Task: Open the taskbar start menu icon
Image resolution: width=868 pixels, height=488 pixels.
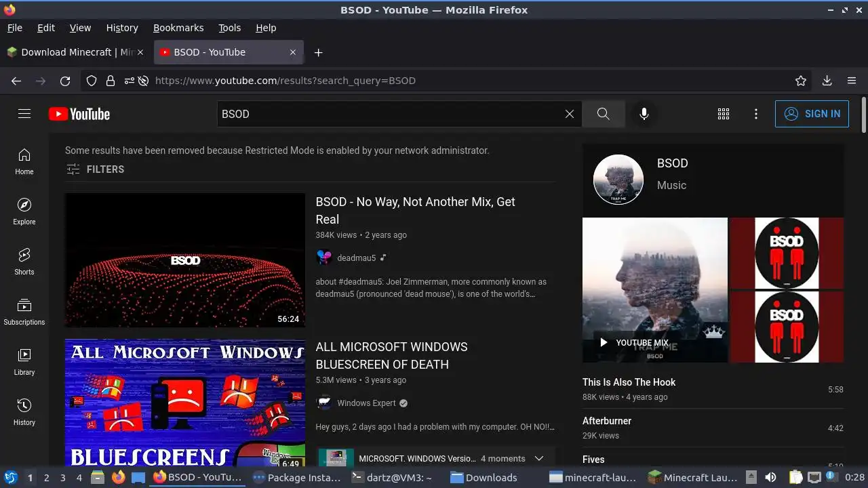Action: (10, 478)
